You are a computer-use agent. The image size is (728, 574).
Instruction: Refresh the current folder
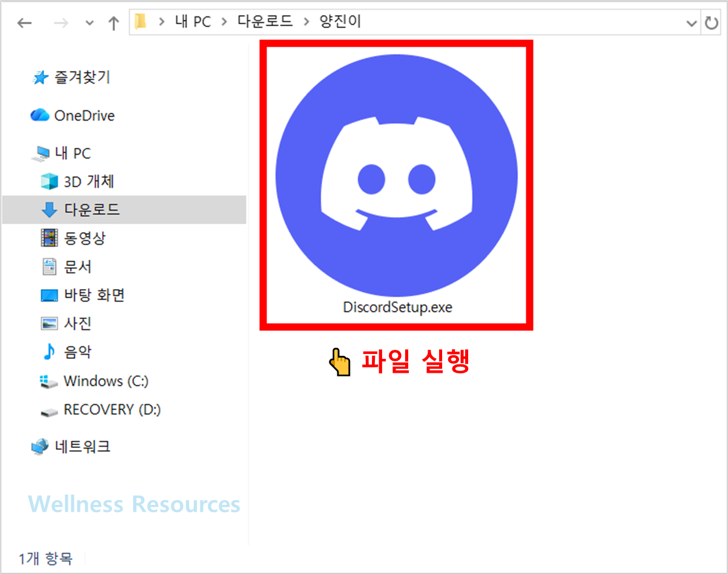pyautogui.click(x=710, y=23)
